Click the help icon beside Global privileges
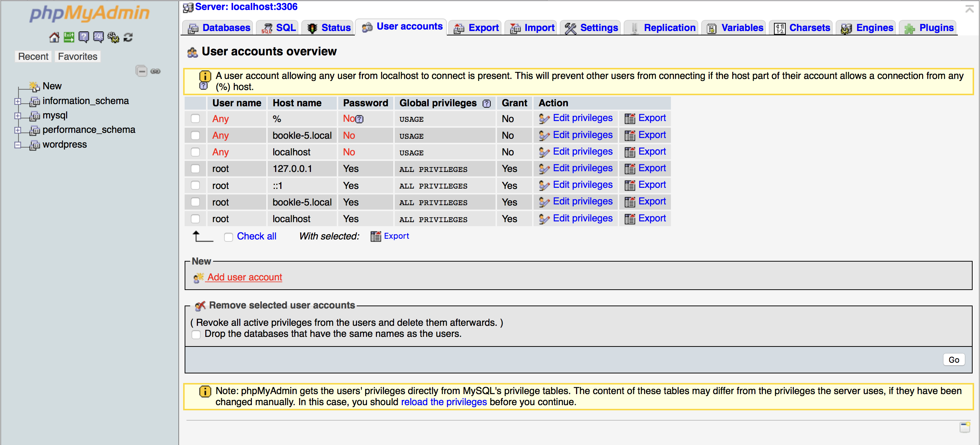Image resolution: width=980 pixels, height=445 pixels. (487, 103)
